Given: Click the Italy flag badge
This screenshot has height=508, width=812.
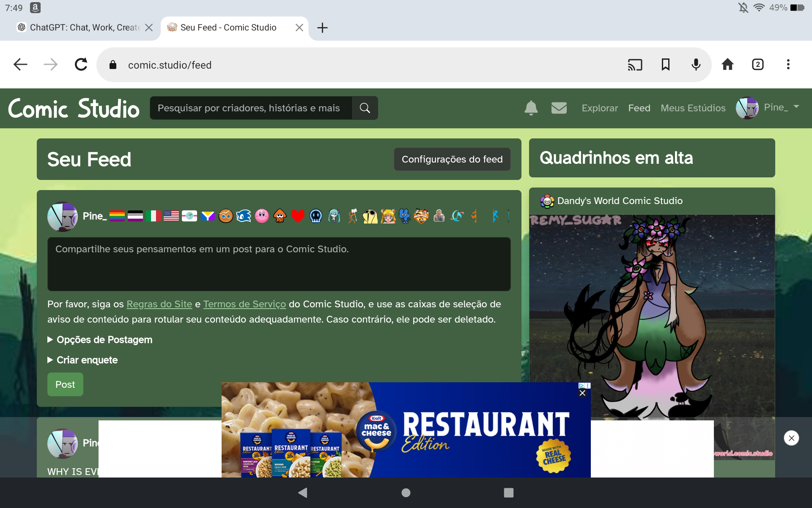Looking at the screenshot, I should (x=154, y=216).
